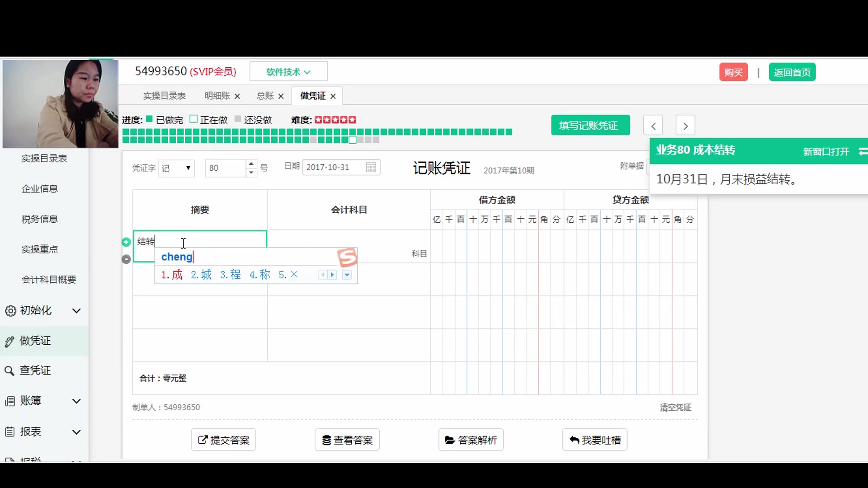Click the teacher webcam thumbnail

[x=60, y=104]
